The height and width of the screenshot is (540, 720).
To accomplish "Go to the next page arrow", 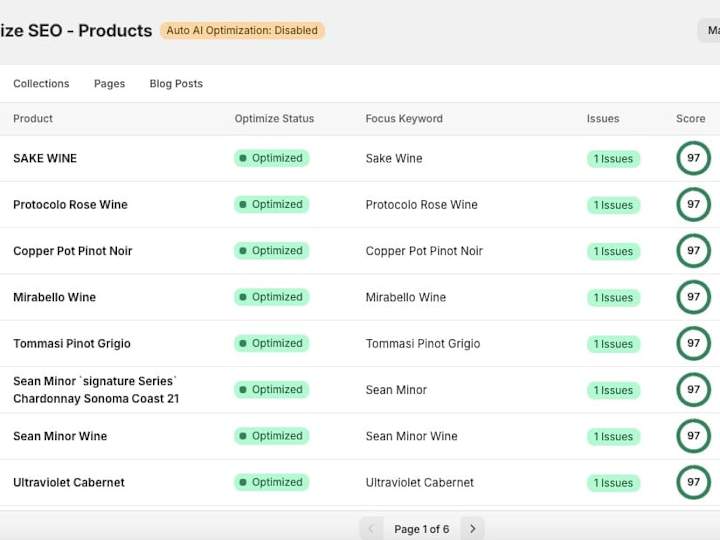I will [472, 529].
